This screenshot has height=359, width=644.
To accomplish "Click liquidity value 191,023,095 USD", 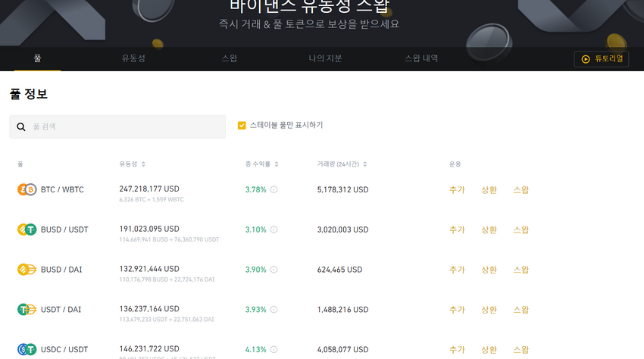I will 149,229.
